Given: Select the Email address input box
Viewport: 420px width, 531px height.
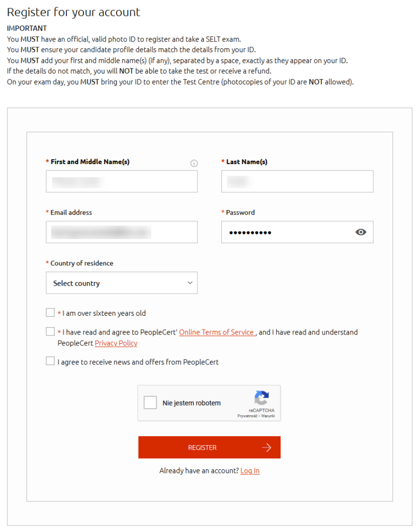Looking at the screenshot, I should click(121, 232).
